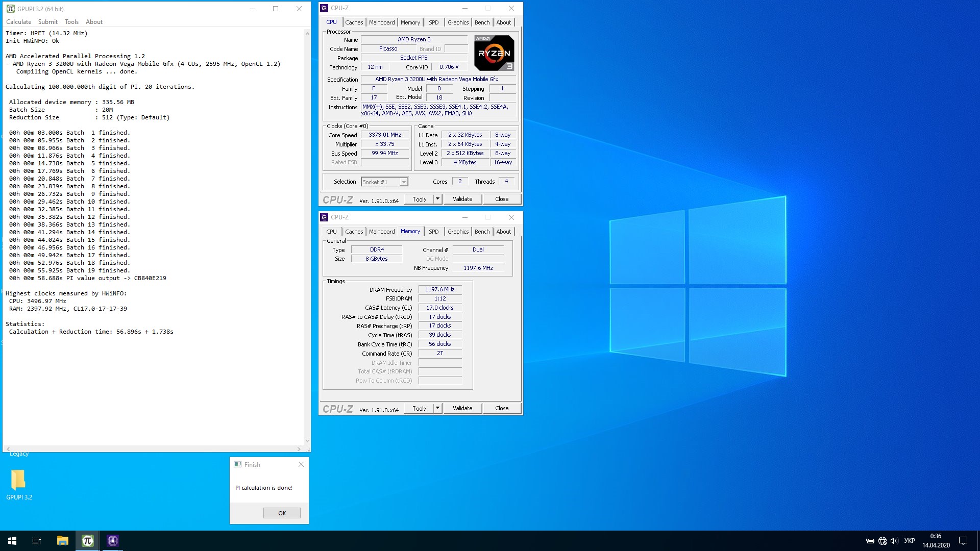980x551 pixels.
Task: Maximize the GPUPI window
Action: tap(276, 9)
